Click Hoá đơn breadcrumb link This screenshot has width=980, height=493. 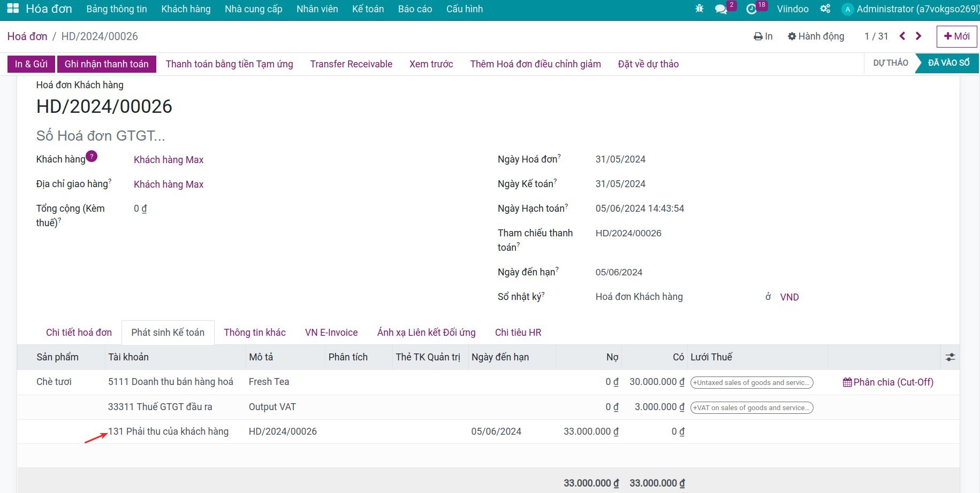coord(27,36)
